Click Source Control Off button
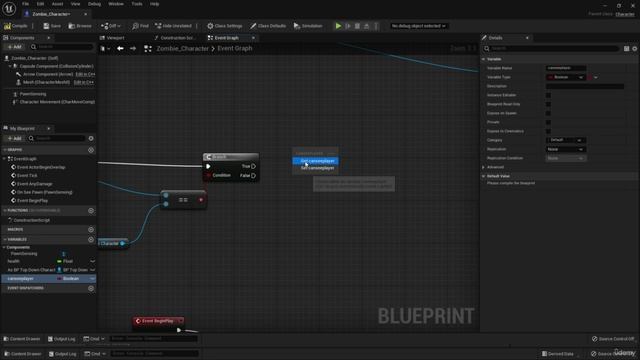The width and height of the screenshot is (640, 360). click(613, 339)
